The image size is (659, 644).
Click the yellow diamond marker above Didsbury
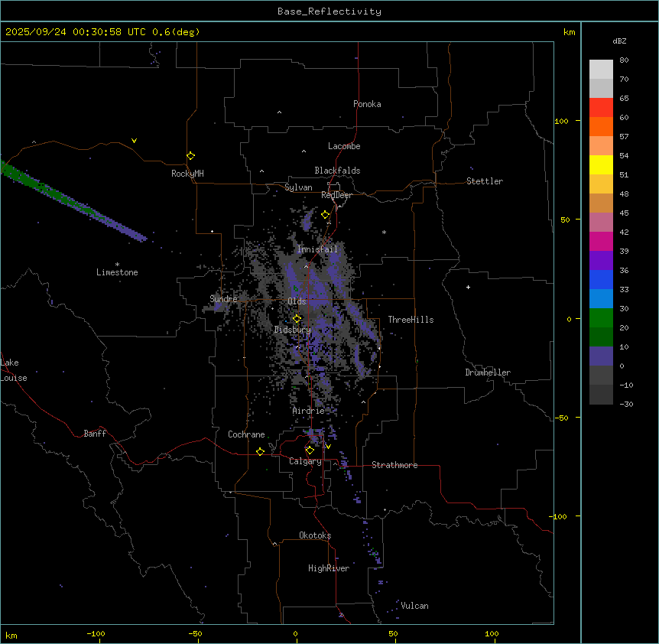297,319
